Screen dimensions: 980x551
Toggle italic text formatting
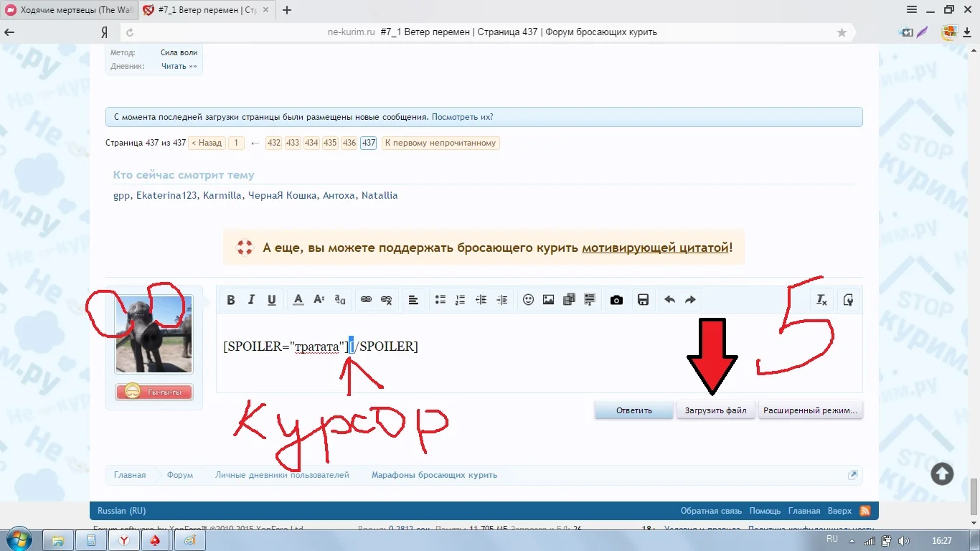[251, 300]
